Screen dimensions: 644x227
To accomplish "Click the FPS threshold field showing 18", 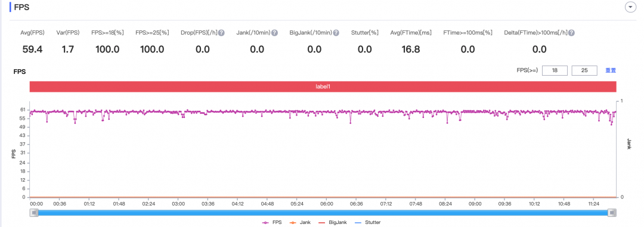I will (555, 71).
